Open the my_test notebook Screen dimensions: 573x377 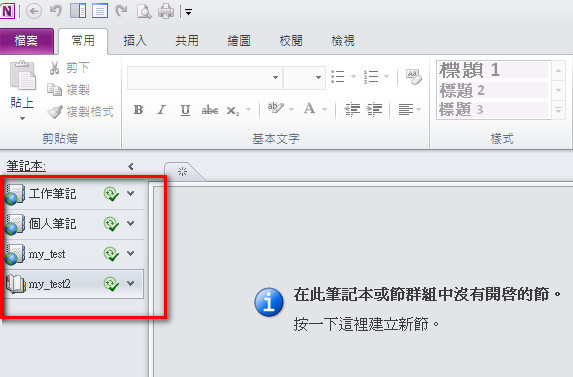(47, 254)
